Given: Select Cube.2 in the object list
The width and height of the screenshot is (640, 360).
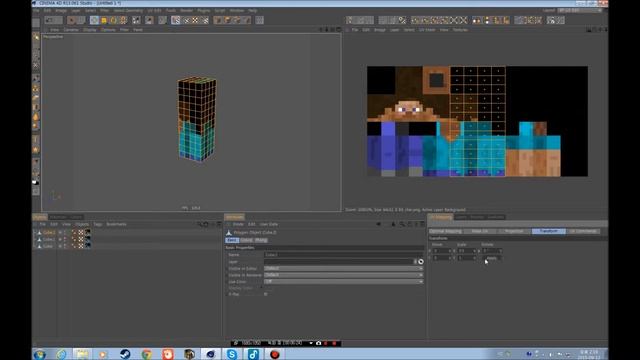Looking at the screenshot, I should tap(49, 232).
